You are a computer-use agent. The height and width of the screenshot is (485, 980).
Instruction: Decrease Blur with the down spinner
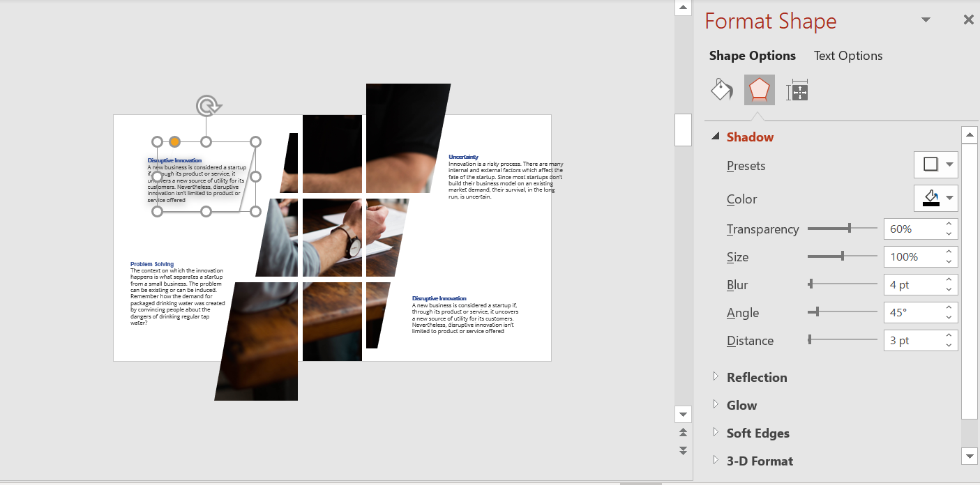pyautogui.click(x=949, y=289)
